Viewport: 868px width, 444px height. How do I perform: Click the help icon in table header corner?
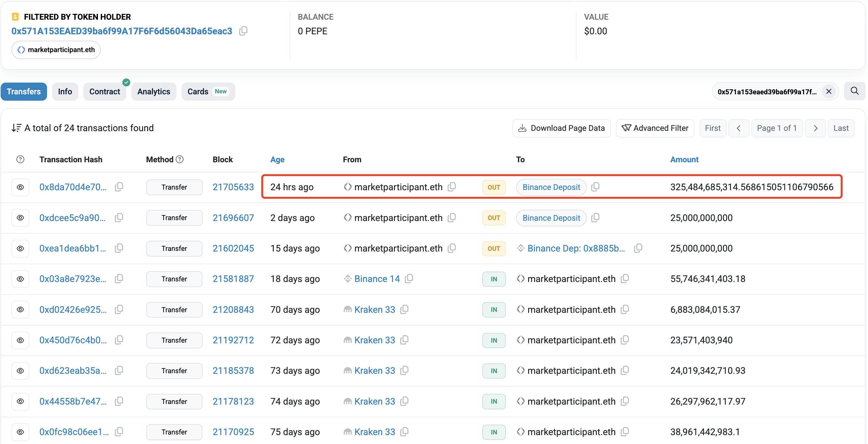[x=20, y=159]
